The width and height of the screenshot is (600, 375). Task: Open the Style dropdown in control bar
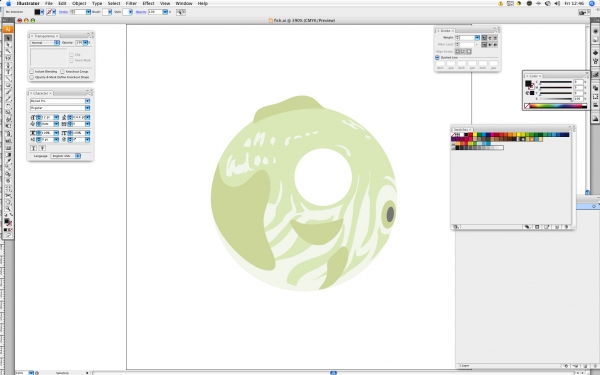coord(130,12)
